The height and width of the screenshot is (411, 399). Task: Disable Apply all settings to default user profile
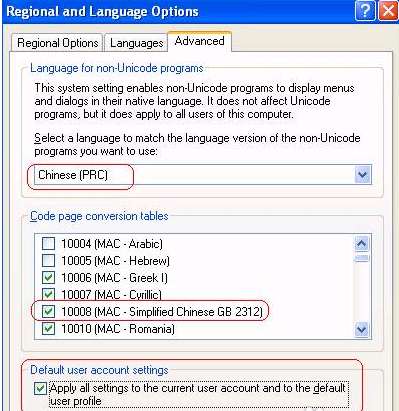point(40,388)
